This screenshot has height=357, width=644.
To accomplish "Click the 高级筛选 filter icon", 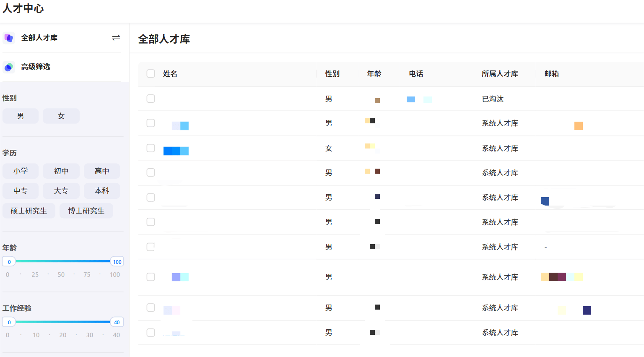I will pyautogui.click(x=9, y=67).
